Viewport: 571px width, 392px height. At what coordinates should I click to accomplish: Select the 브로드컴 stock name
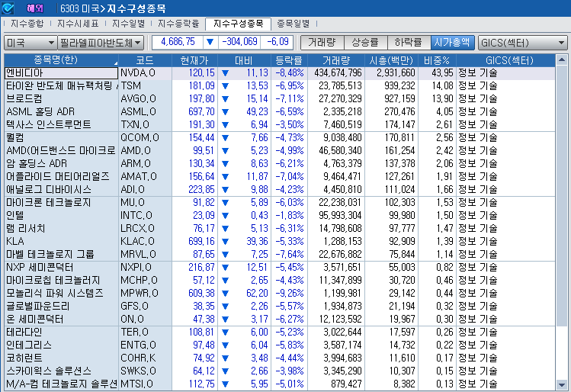(24, 98)
